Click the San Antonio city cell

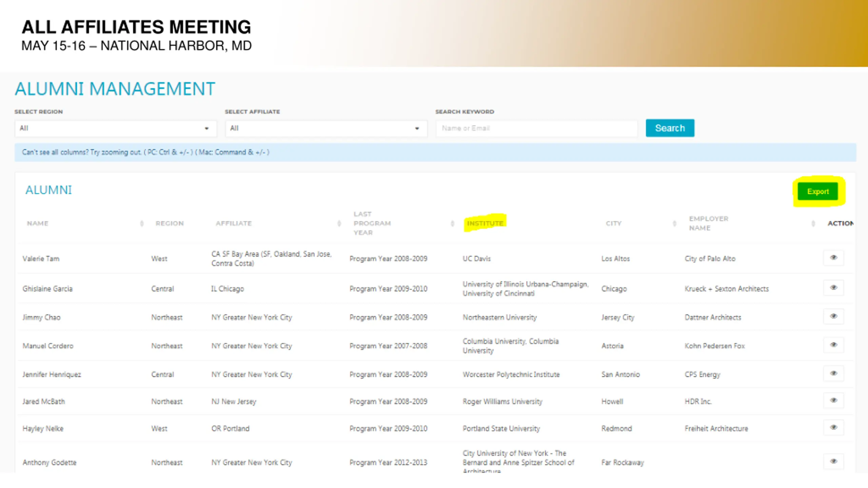[620, 374]
